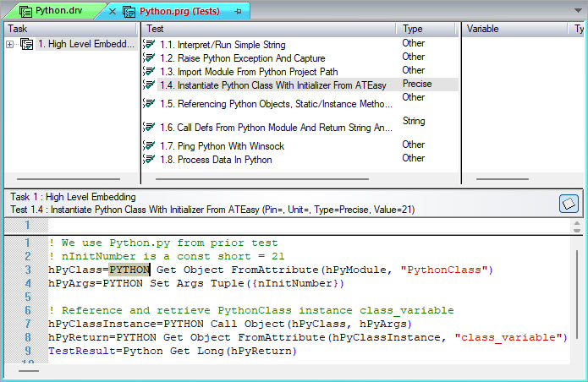Click the Other type cell of test 1.1

(413, 43)
